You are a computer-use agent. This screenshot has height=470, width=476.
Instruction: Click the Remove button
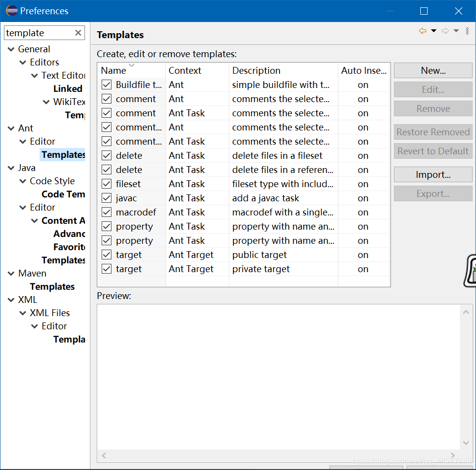[433, 108]
